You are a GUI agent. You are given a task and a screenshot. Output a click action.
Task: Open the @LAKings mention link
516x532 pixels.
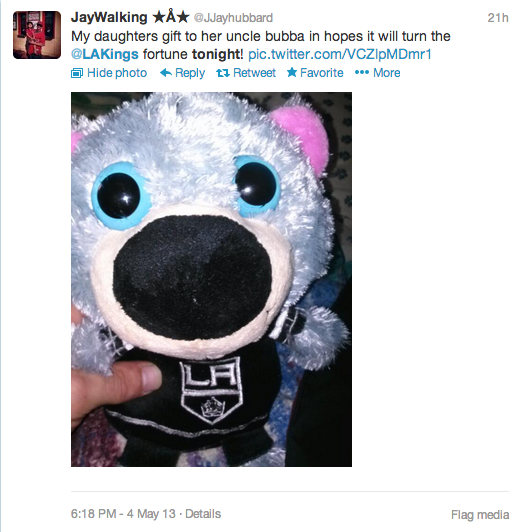point(105,54)
